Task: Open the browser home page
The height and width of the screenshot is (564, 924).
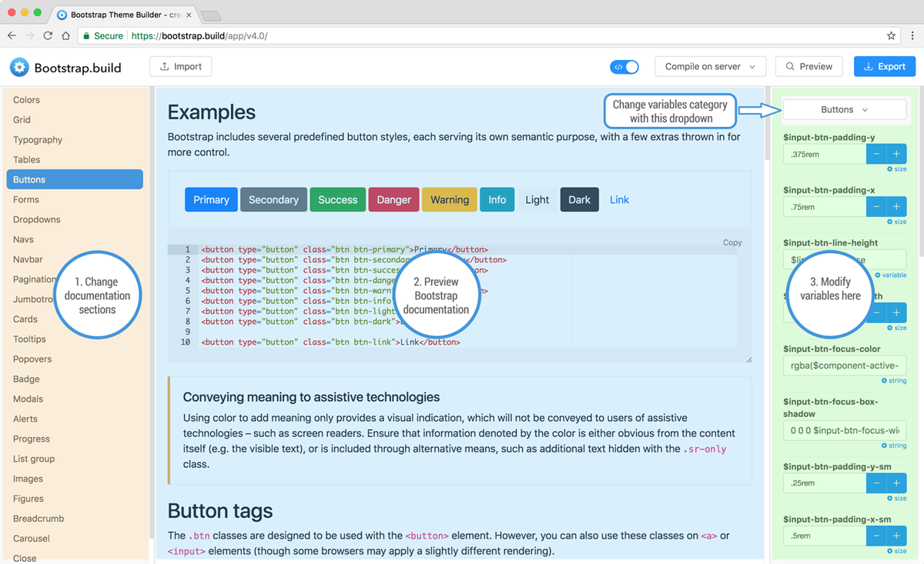Action: tap(66, 35)
